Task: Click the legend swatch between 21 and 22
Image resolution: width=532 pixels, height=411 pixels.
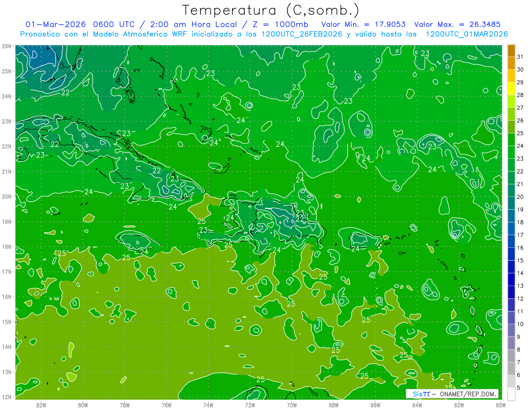Action: [x=511, y=177]
